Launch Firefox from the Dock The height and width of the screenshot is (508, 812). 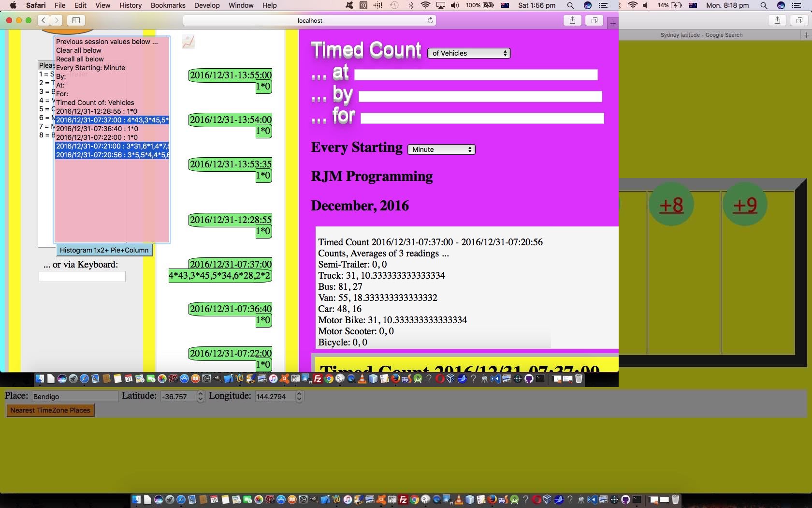pos(395,379)
